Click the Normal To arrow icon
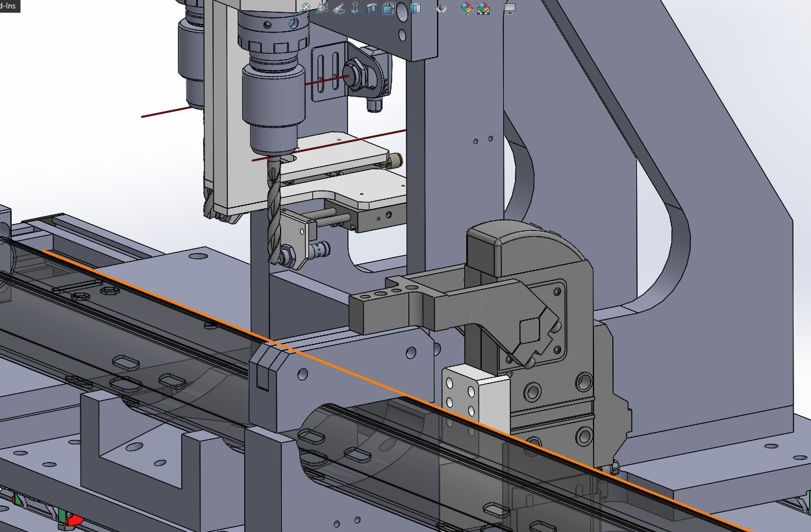The image size is (811, 532). (355, 8)
